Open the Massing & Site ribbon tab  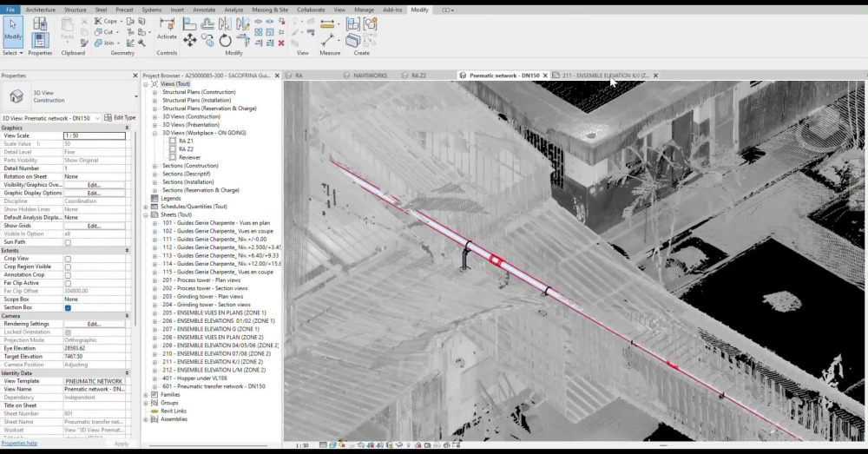pos(270,10)
